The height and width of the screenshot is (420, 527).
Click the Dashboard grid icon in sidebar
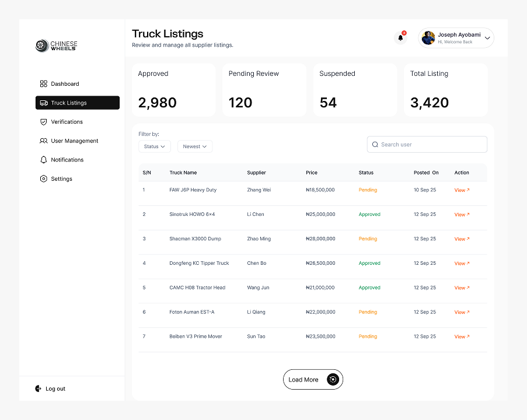43,84
